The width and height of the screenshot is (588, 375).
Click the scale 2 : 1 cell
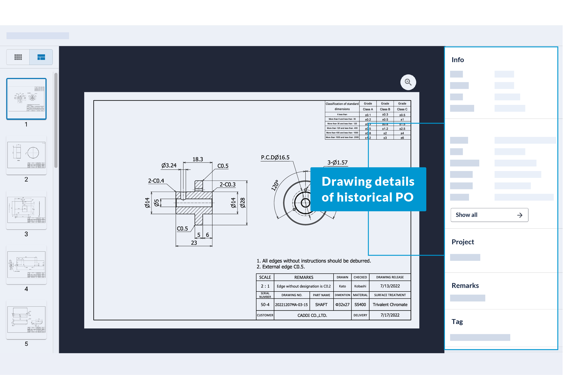click(265, 286)
